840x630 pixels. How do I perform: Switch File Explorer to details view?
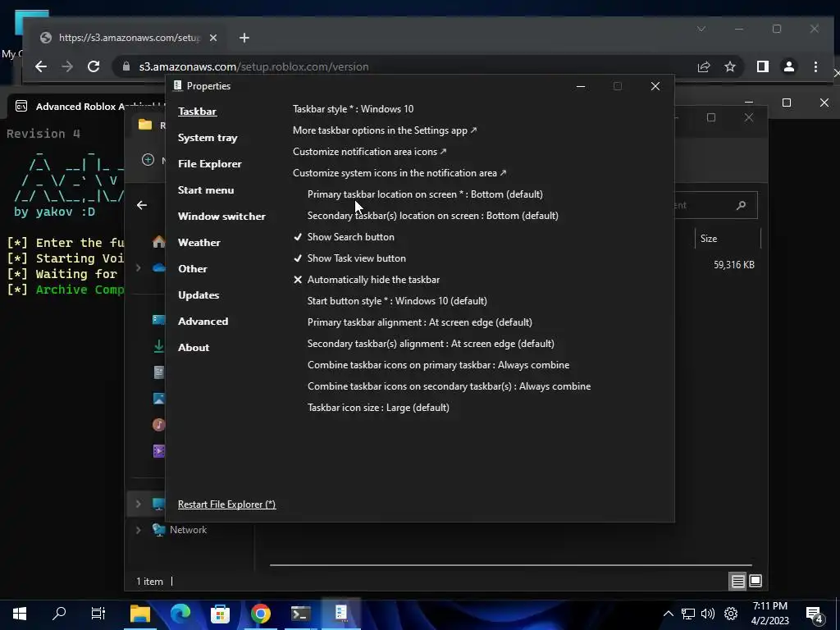coord(737,581)
